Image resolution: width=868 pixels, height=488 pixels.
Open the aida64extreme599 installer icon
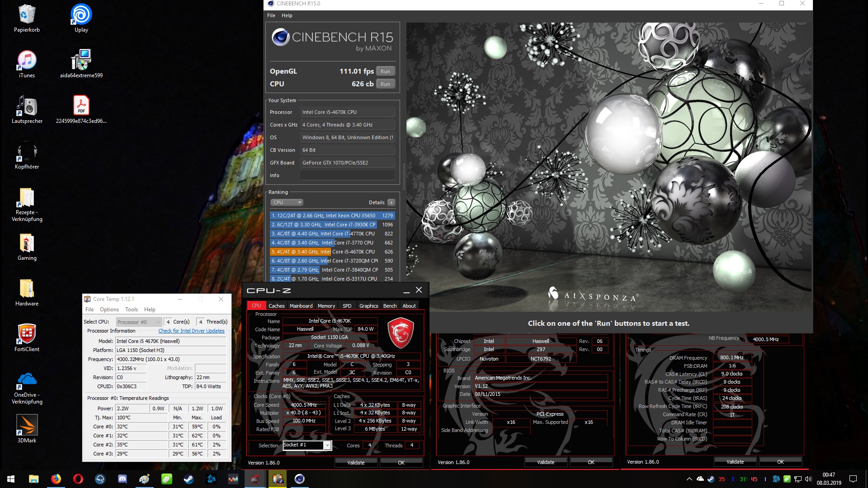click(x=81, y=64)
